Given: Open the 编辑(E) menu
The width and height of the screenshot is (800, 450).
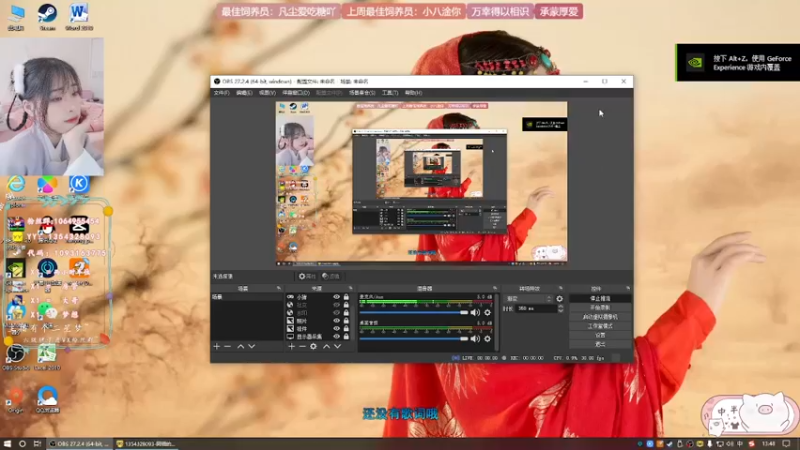Looking at the screenshot, I should click(244, 93).
